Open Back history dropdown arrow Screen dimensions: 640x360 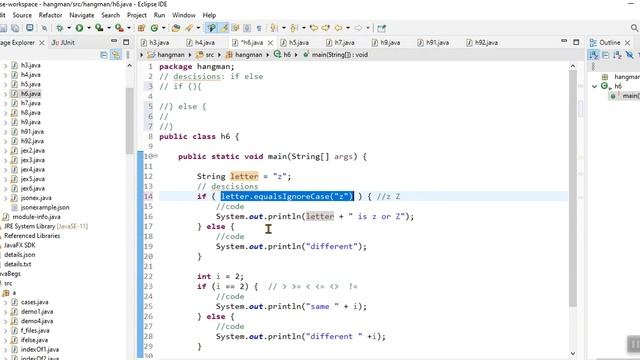[348, 28]
